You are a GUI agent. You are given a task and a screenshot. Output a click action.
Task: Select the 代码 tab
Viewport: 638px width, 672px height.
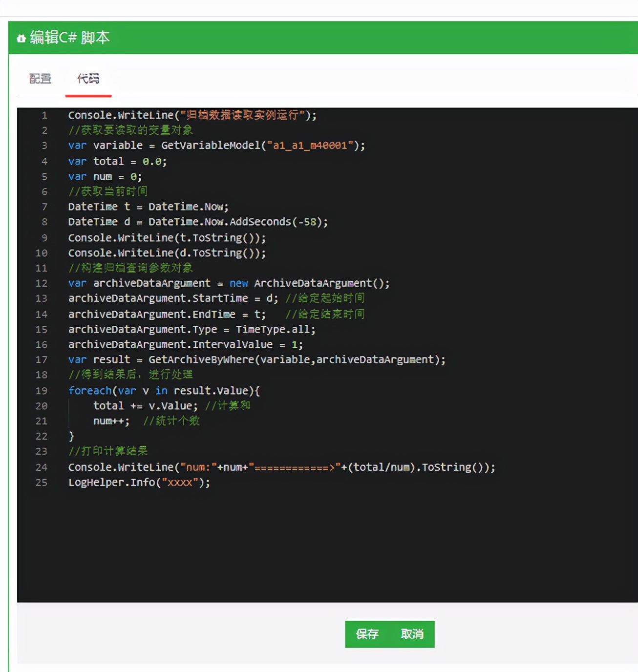coord(88,79)
